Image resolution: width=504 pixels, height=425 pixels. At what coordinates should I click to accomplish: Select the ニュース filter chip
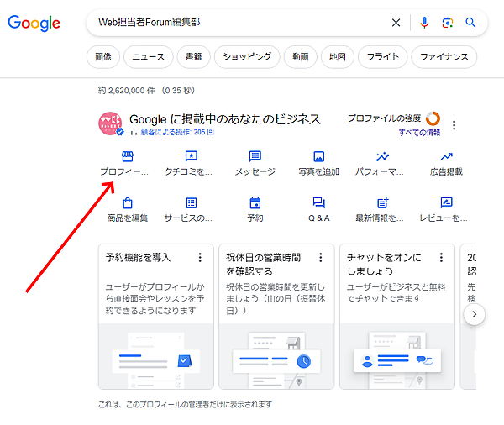[x=149, y=57]
